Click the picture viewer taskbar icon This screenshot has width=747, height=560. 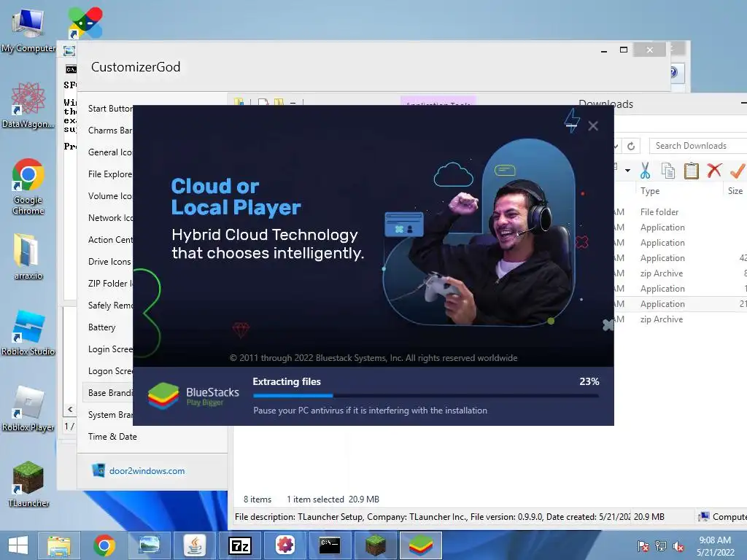(x=149, y=545)
